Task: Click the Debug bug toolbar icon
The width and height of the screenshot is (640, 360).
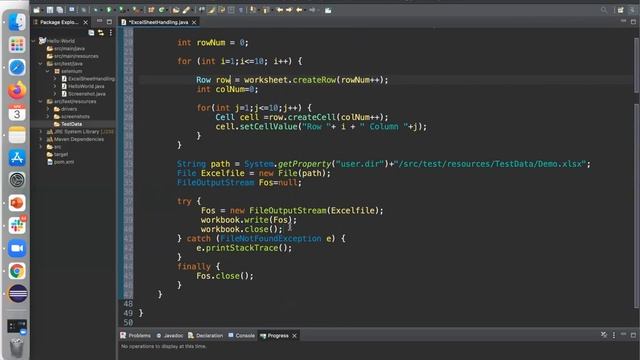Action: click(96, 10)
